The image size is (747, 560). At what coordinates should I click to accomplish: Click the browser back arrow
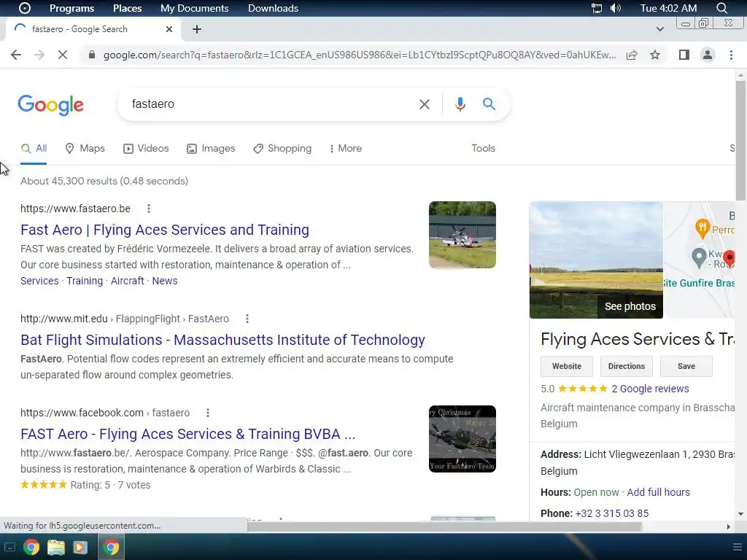[16, 55]
